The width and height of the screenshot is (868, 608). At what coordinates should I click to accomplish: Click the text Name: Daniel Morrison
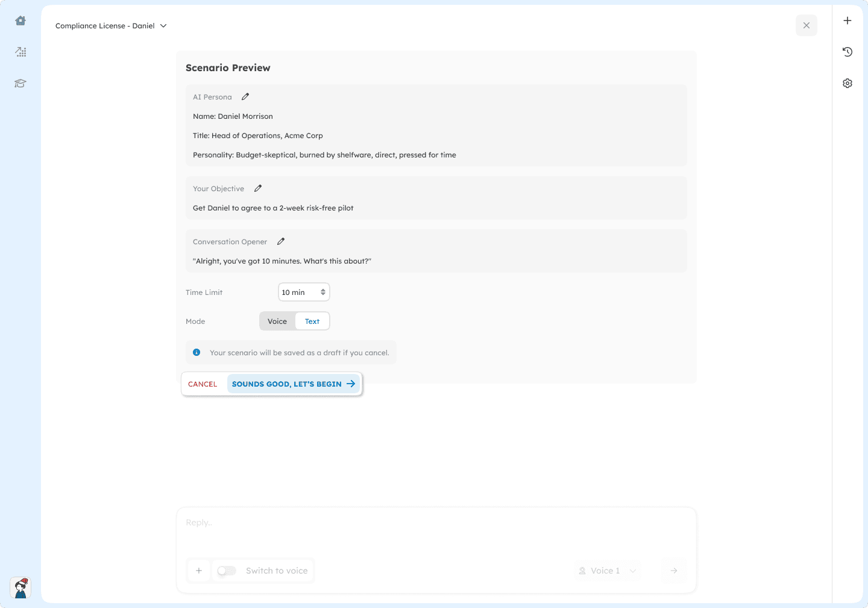tap(233, 116)
